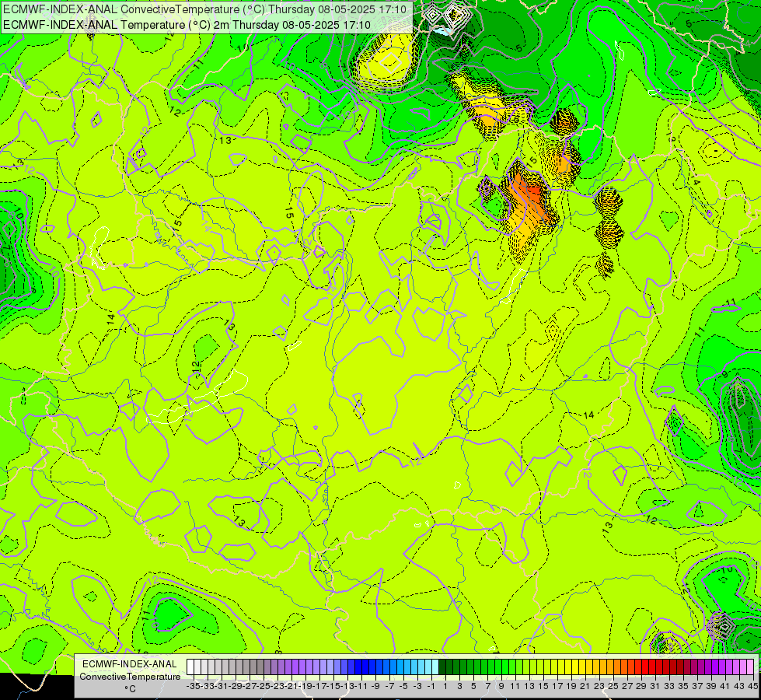Click the '37' value on the legend scale

coord(697,687)
